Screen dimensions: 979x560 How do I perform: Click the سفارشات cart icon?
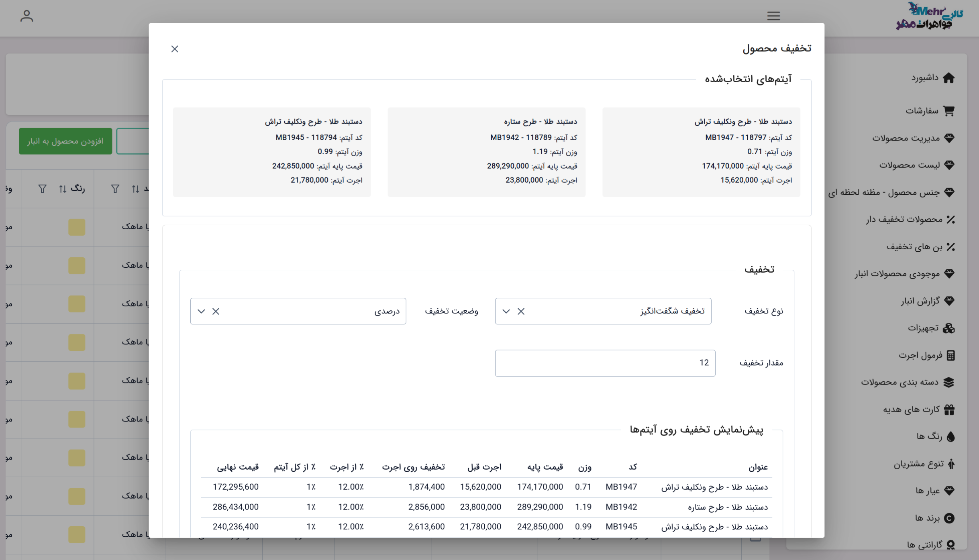coord(949,111)
